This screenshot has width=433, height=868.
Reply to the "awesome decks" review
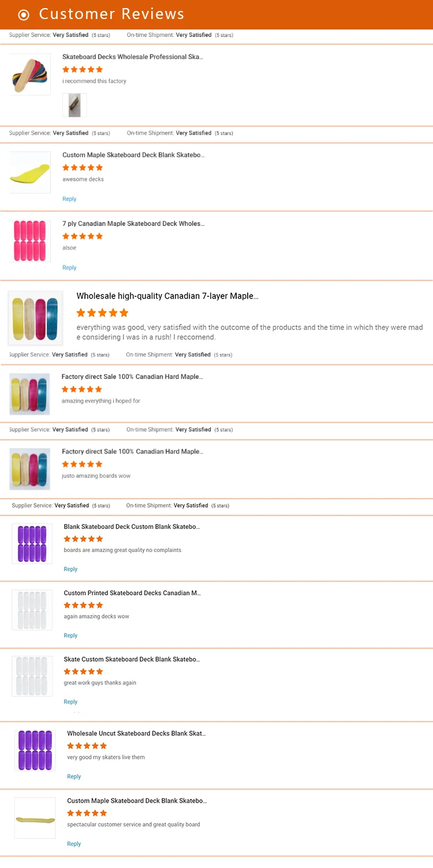[x=69, y=199]
